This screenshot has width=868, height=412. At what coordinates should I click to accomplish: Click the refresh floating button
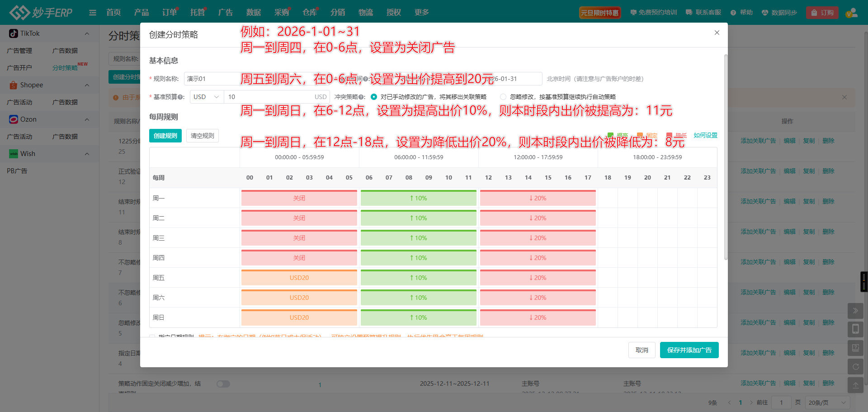click(855, 367)
